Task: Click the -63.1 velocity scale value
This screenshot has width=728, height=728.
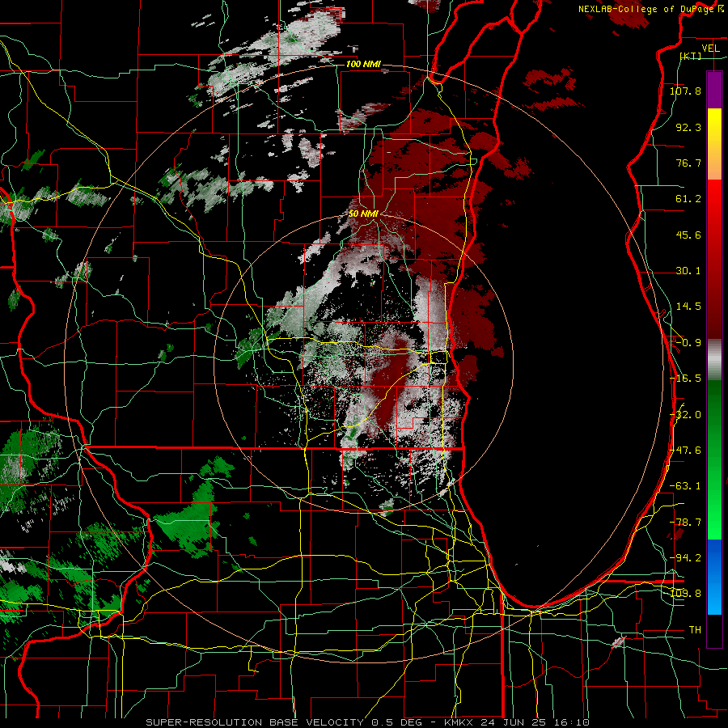Action: click(x=685, y=486)
